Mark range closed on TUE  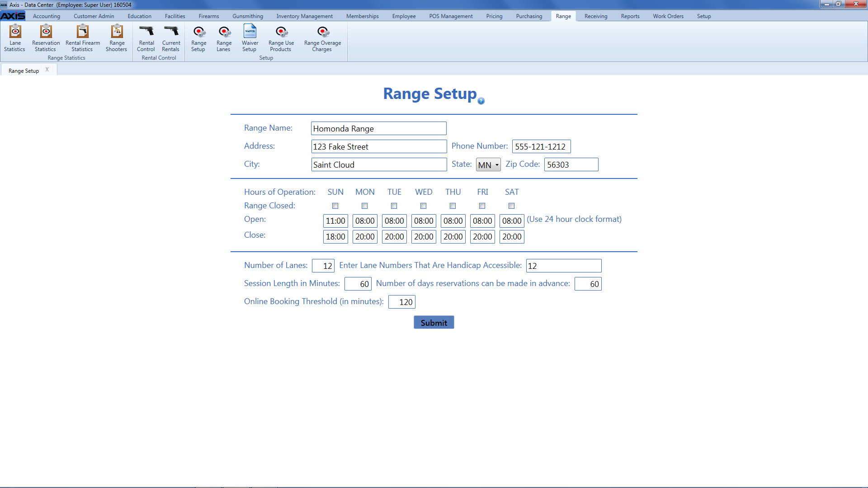(394, 206)
